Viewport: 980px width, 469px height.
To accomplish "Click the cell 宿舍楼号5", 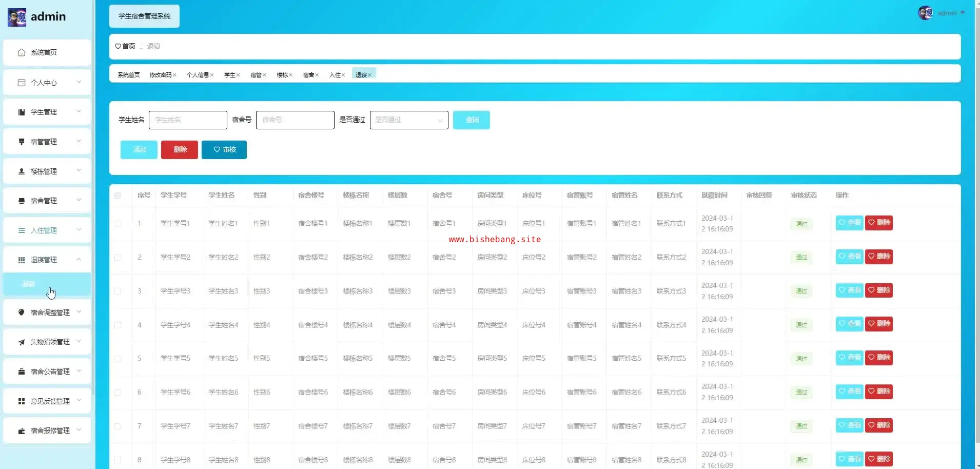I will point(313,359).
